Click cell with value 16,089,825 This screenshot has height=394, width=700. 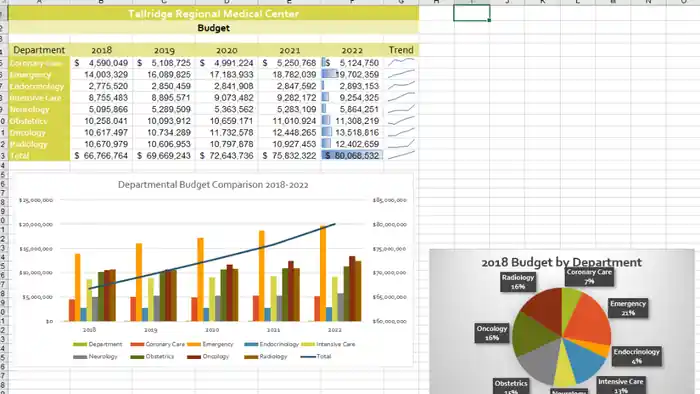(x=164, y=75)
